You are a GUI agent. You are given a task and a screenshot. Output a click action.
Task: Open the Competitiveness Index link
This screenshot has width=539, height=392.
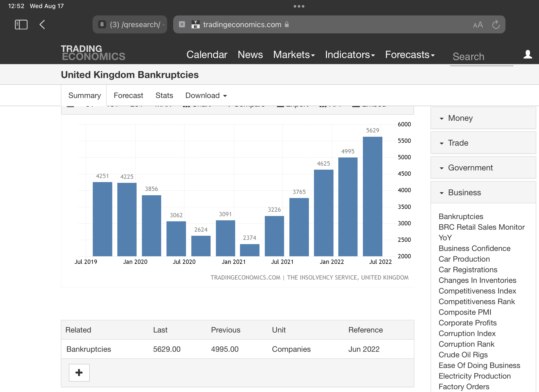click(x=477, y=291)
